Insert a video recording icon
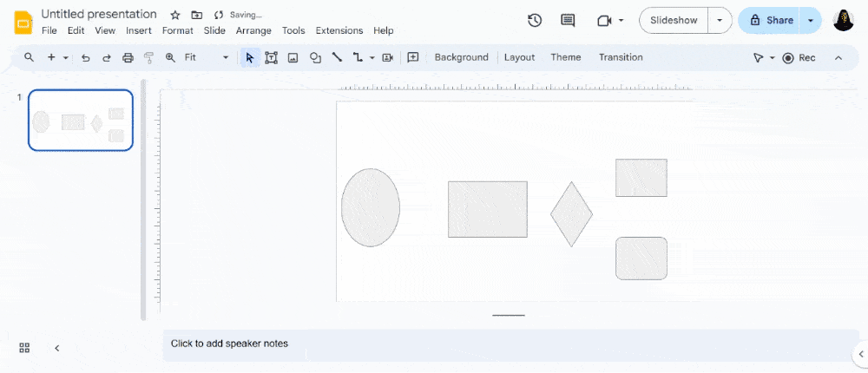868x373 pixels. click(x=387, y=57)
